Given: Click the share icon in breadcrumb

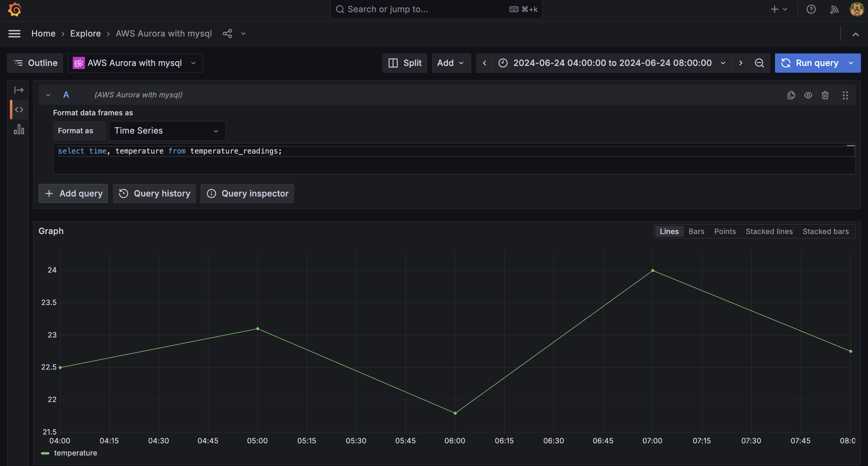Looking at the screenshot, I should tap(227, 33).
